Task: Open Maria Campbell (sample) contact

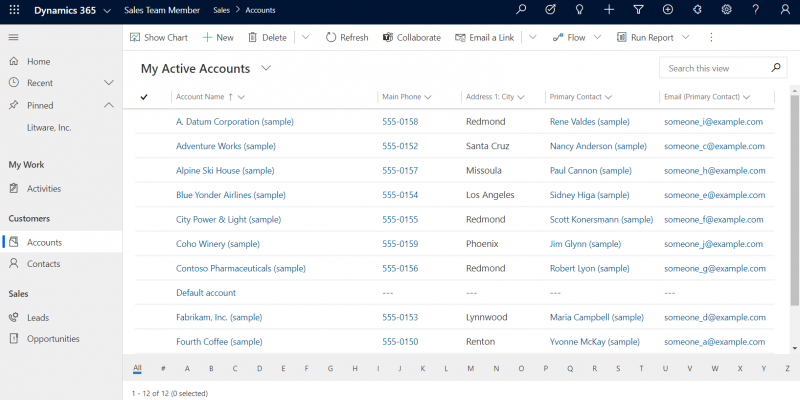Action: 596,317
